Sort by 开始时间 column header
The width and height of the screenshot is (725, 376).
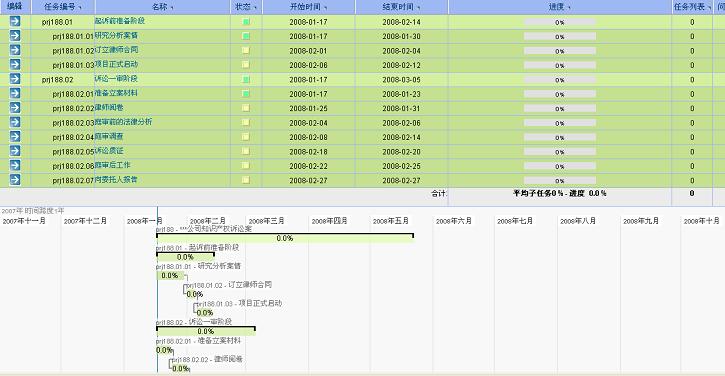(308, 6)
